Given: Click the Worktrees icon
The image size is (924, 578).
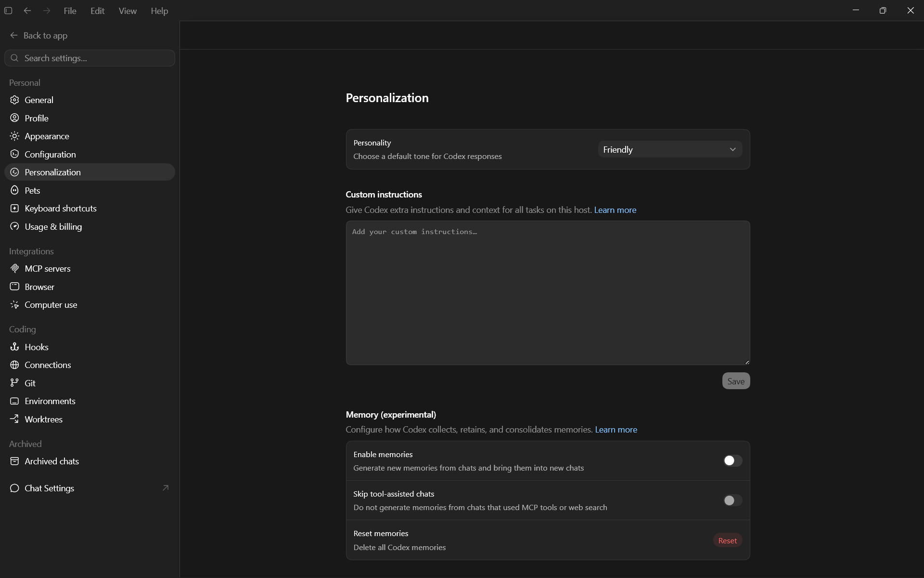Looking at the screenshot, I should tap(15, 419).
